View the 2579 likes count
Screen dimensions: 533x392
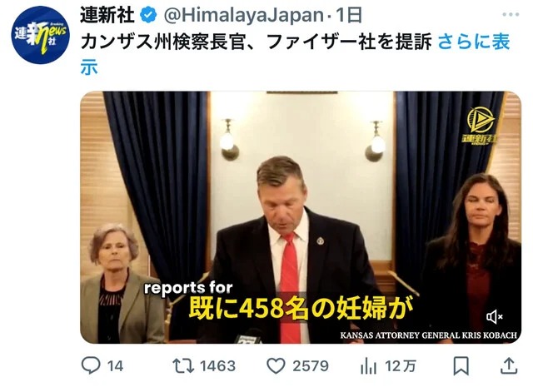(311, 366)
